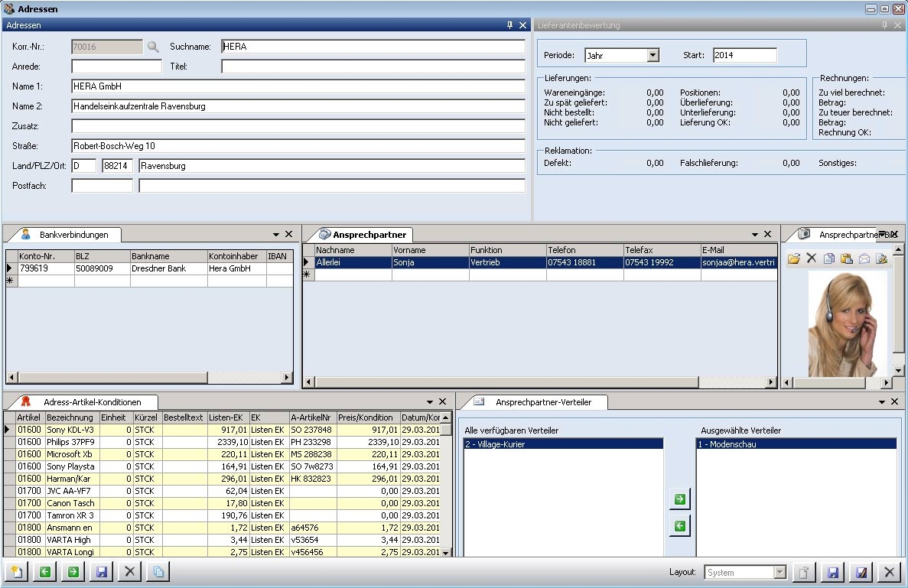Viewport: 908px width, 588px height.
Task: Click the Start year field
Action: tap(745, 55)
